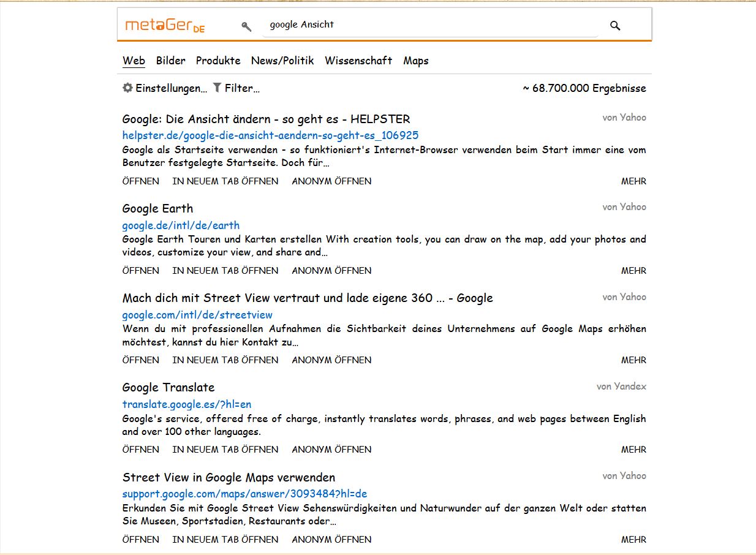Open the support.google.com/maps/answer link
This screenshot has height=555, width=756.
pyautogui.click(x=244, y=494)
